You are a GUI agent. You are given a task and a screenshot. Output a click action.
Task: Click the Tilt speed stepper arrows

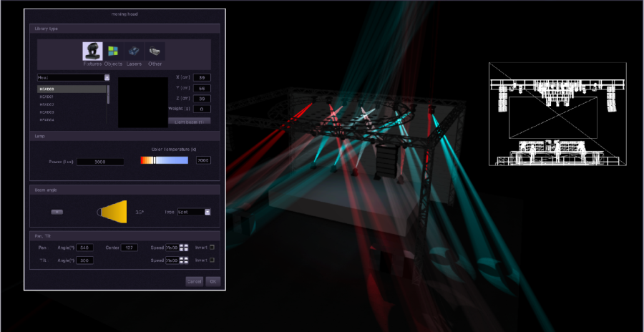[184, 260]
